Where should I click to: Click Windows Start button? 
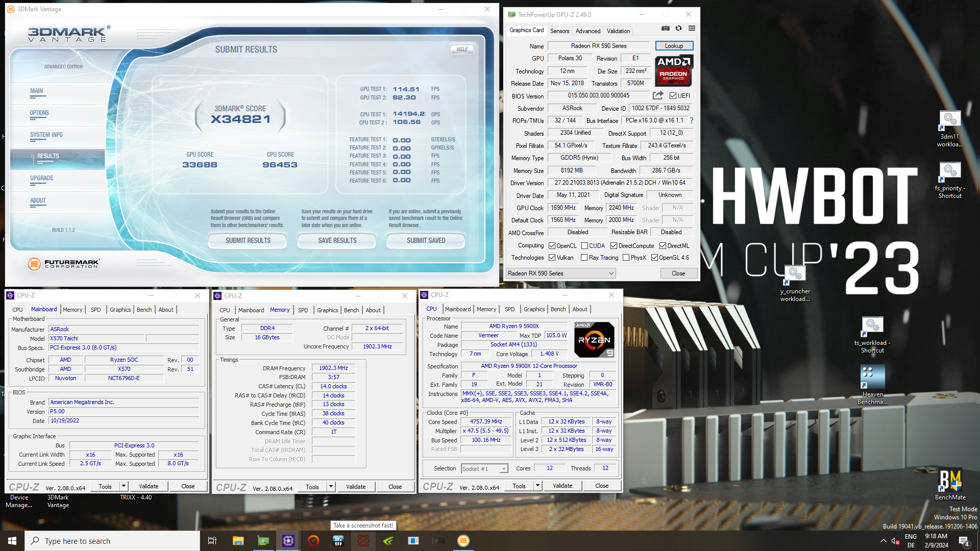12,541
